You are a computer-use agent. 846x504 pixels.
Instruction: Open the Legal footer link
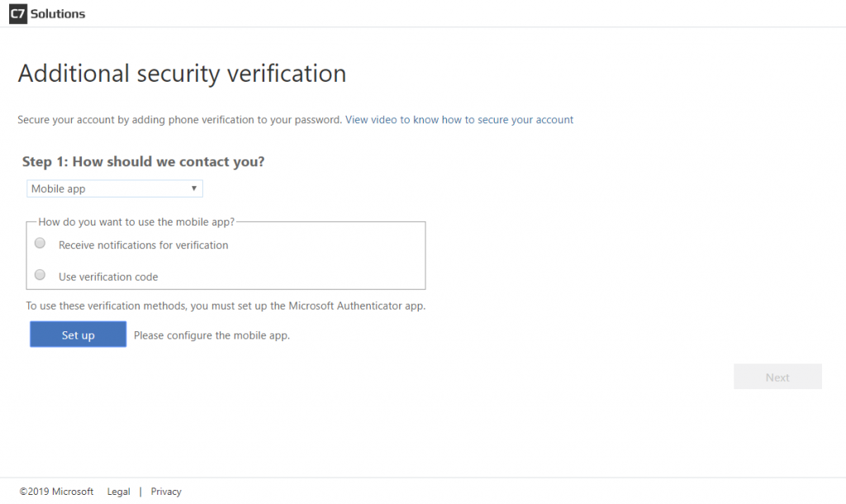119,492
